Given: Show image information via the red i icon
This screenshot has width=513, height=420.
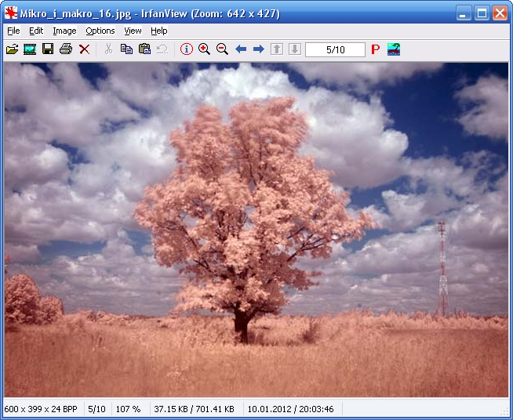Looking at the screenshot, I should (x=186, y=49).
